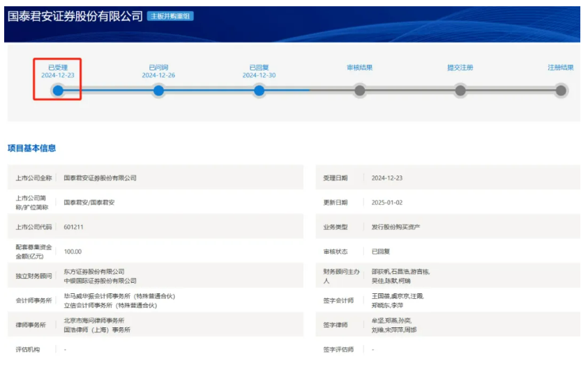The height and width of the screenshot is (372, 588).
Task: Click the 受理日期 value 2024-12-23
Action: (x=387, y=178)
